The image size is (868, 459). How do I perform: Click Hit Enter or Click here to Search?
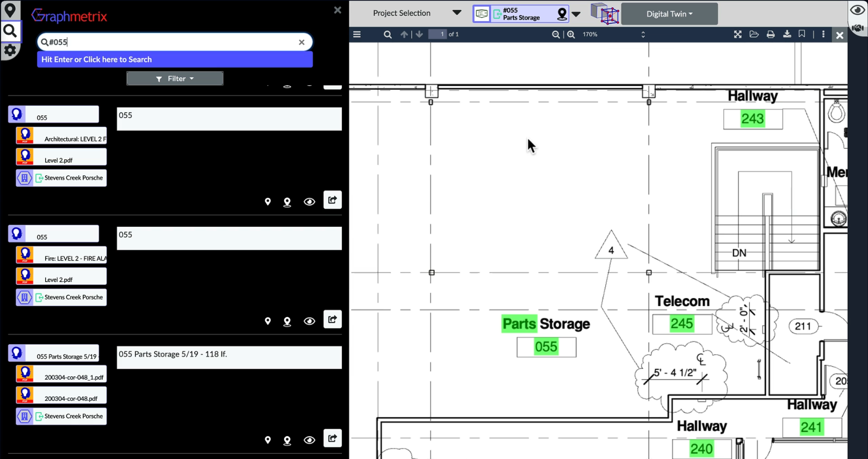pyautogui.click(x=175, y=59)
